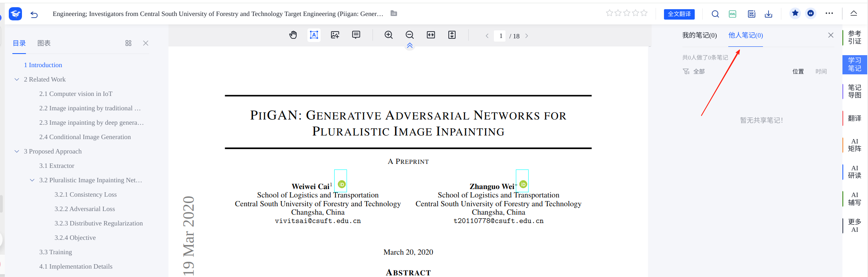Screen dimensions: 868x277
Task: Collapse the 3 Proposed Approach section
Action: click(17, 151)
